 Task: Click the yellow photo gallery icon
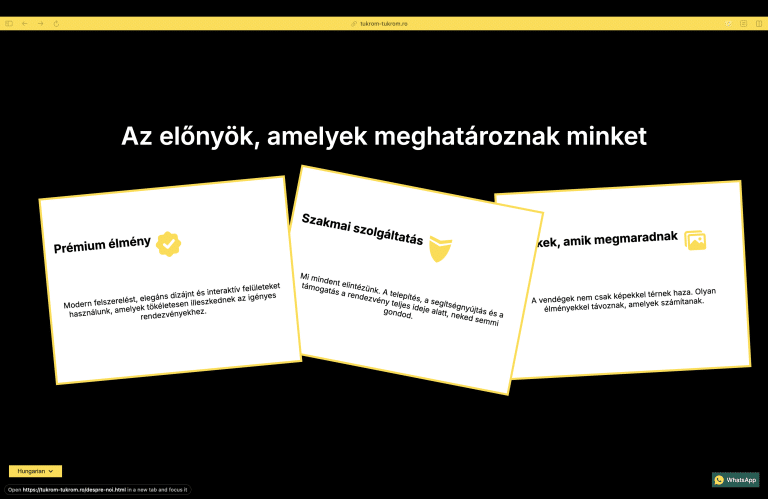coord(696,240)
